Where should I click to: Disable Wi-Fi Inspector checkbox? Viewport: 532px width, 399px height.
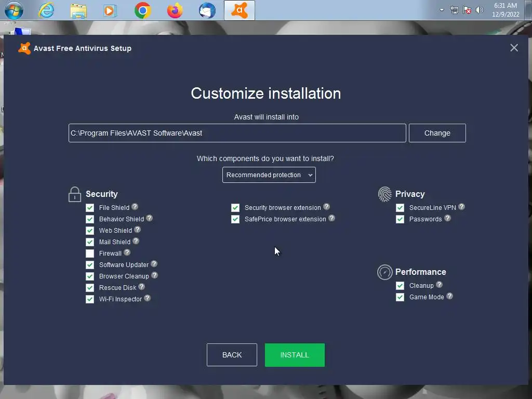(90, 299)
